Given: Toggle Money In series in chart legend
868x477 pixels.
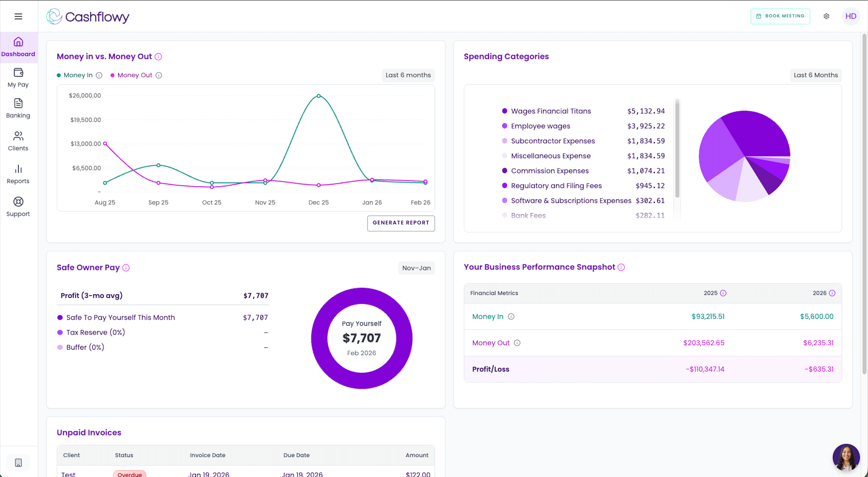Looking at the screenshot, I should 78,75.
